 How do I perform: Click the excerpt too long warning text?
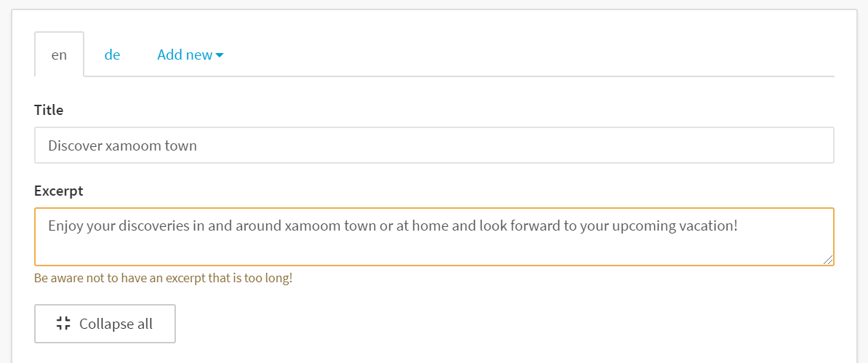(164, 278)
